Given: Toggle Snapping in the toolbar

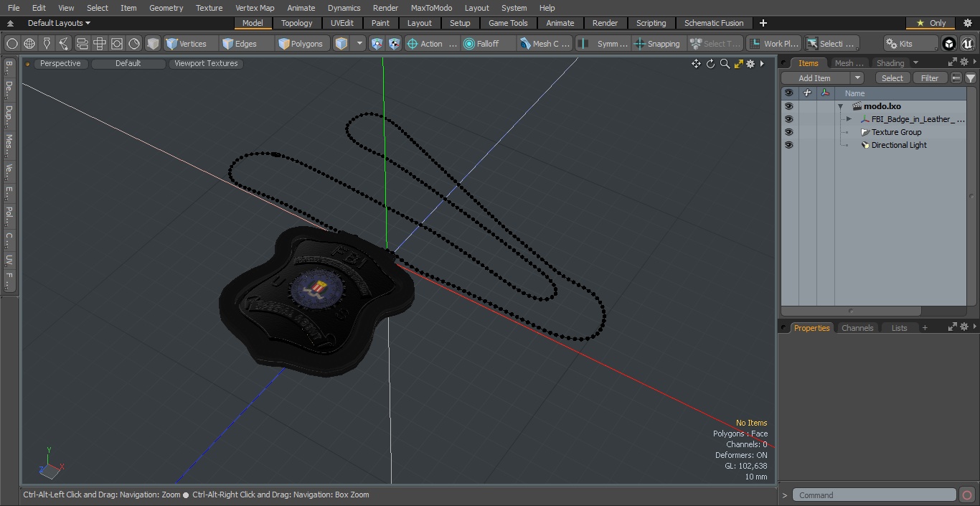Looking at the screenshot, I should (657, 44).
